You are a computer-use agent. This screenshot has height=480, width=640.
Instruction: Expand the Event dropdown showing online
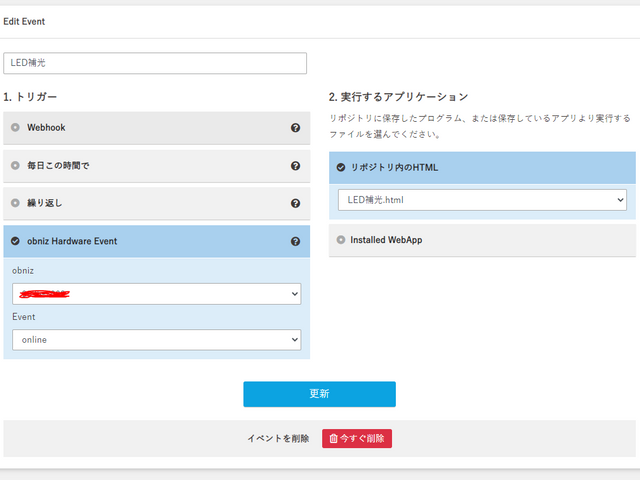point(157,340)
